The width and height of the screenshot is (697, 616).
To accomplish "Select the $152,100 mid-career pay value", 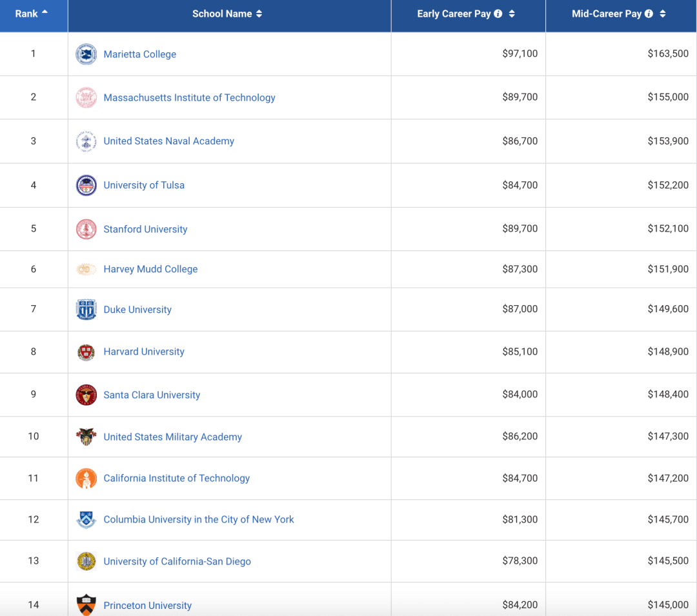I will pos(668,228).
